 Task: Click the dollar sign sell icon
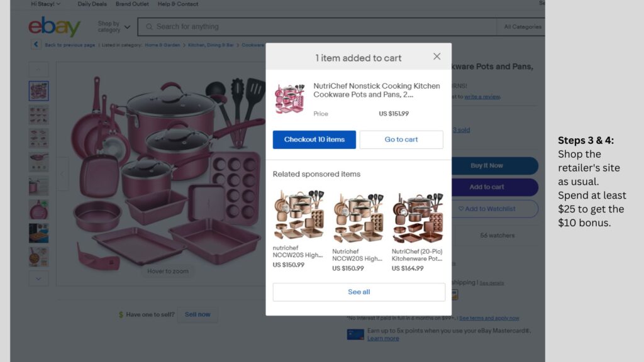point(121,314)
